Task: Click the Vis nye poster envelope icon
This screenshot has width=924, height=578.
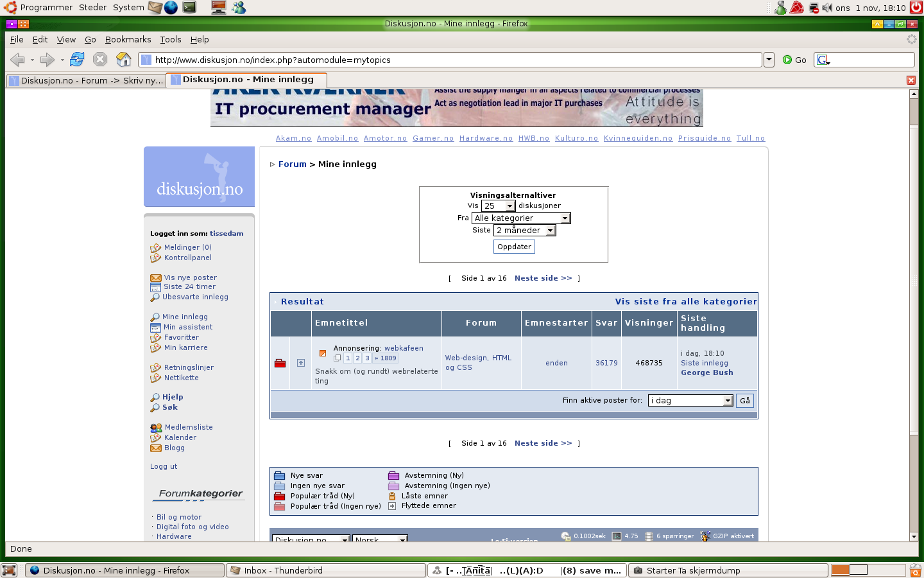Action: click(x=155, y=278)
